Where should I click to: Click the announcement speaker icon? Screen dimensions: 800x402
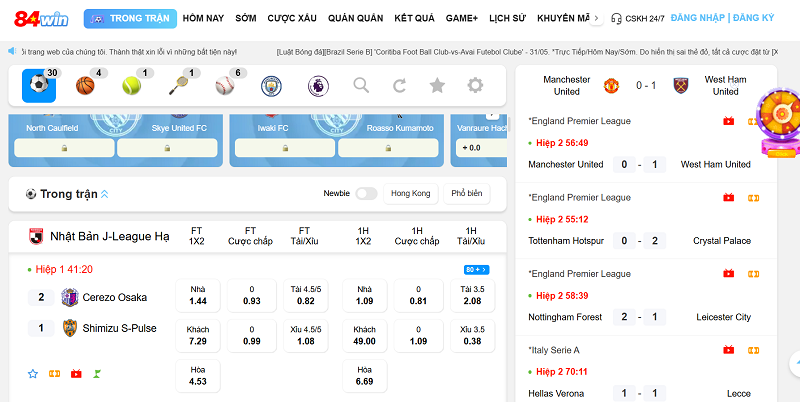pos(12,51)
